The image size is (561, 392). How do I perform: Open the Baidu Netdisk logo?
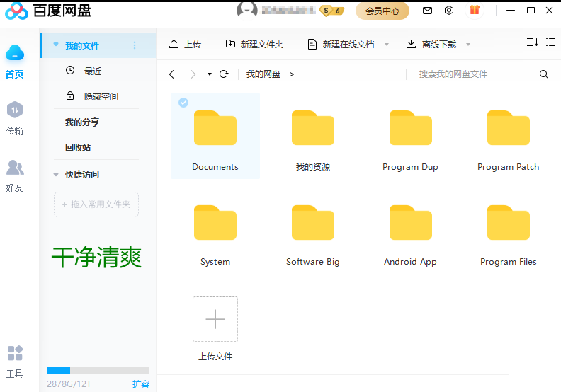coord(48,11)
